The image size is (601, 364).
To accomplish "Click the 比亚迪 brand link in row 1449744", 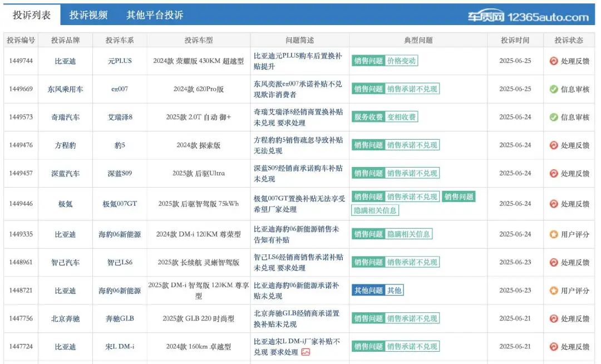I will tap(65, 61).
